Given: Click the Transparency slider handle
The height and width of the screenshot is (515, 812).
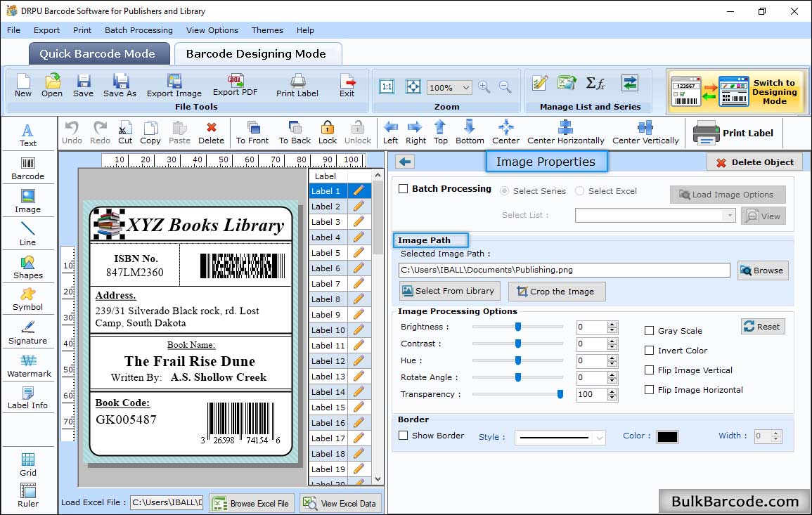Looking at the screenshot, I should tap(560, 394).
